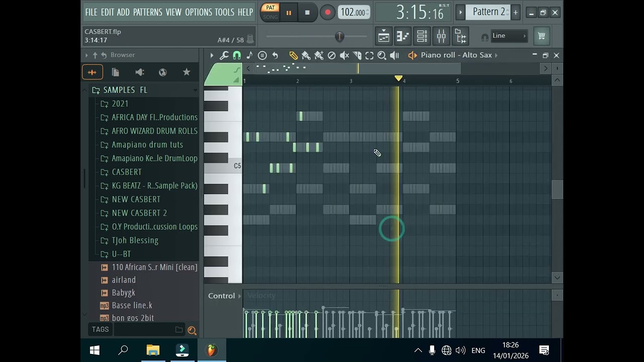
Task: Select the browser favorites star tab
Action: click(x=187, y=72)
